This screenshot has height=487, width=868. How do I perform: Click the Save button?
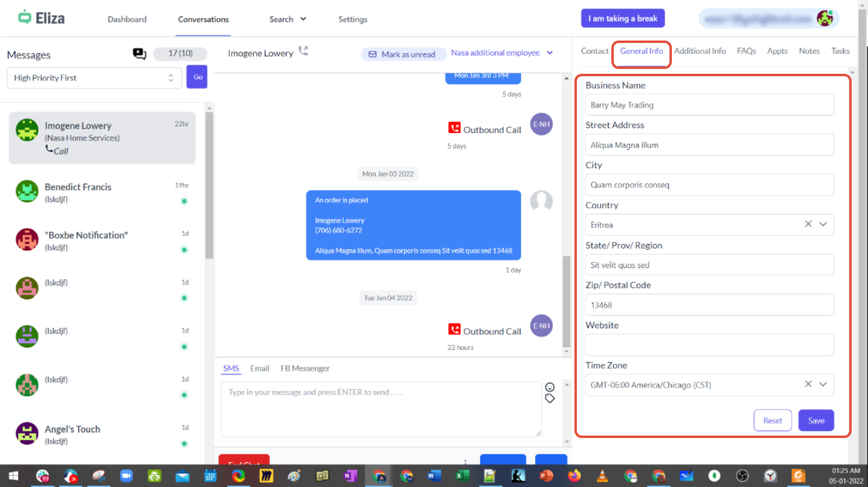click(x=816, y=420)
